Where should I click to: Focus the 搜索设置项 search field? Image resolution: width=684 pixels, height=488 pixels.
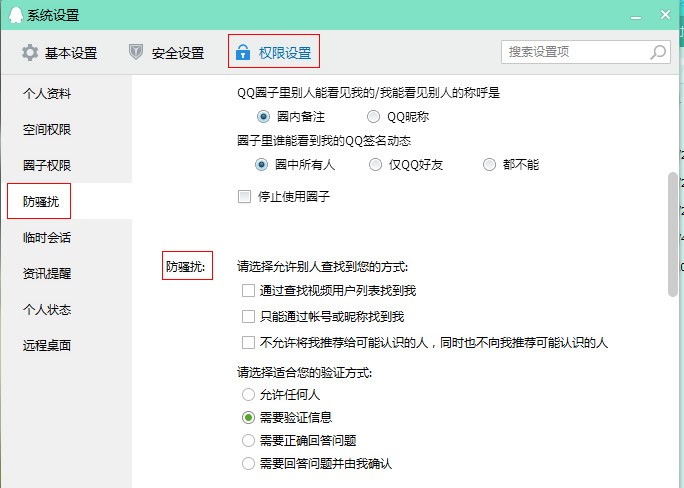585,52
